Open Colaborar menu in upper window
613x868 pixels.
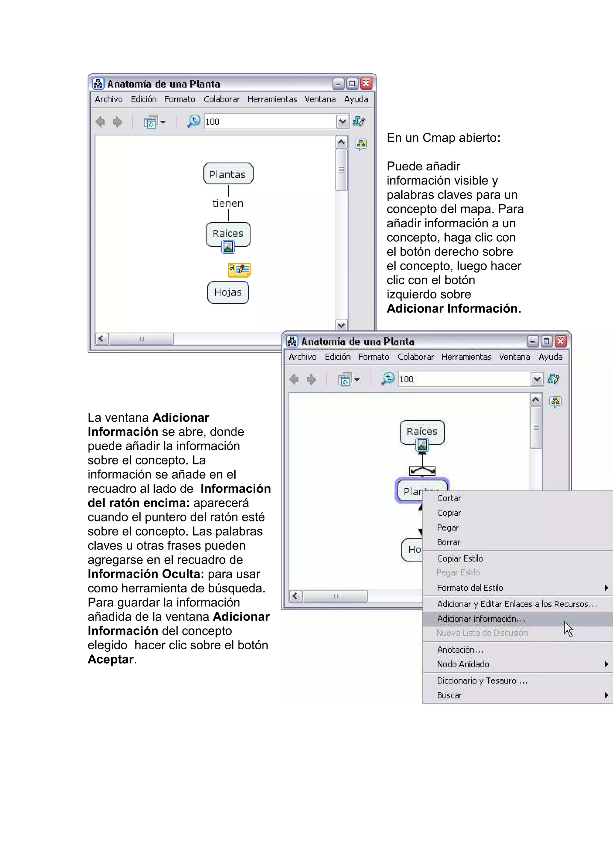coord(222,99)
